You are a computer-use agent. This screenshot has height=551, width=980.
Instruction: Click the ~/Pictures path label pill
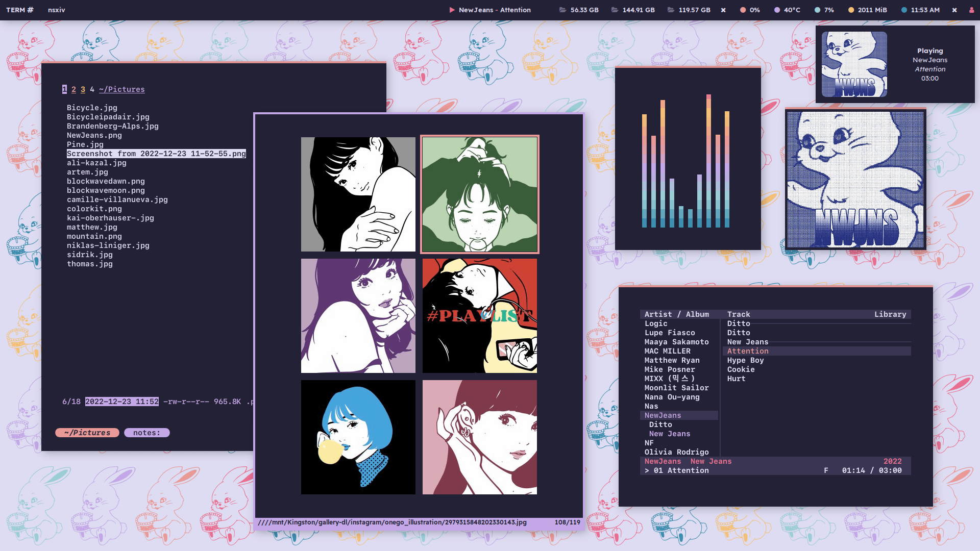(87, 433)
